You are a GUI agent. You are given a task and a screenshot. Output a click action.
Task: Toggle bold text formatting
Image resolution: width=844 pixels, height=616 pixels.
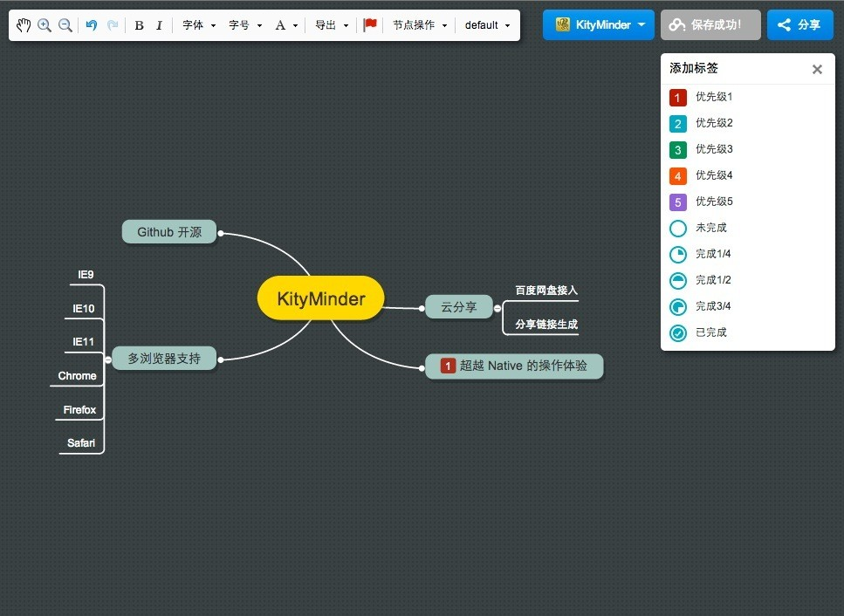(x=139, y=25)
